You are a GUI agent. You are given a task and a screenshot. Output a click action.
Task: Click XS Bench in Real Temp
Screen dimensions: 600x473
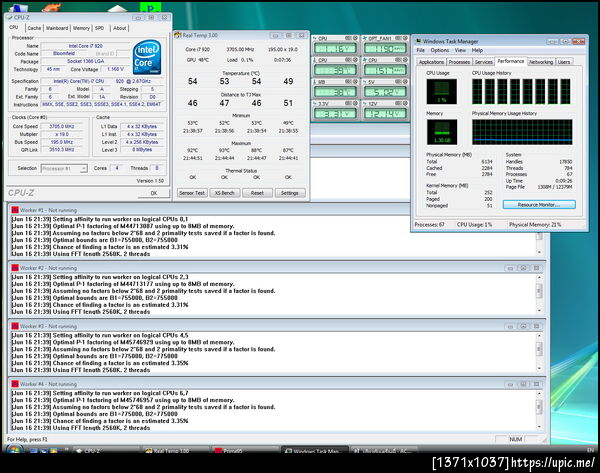[225, 193]
